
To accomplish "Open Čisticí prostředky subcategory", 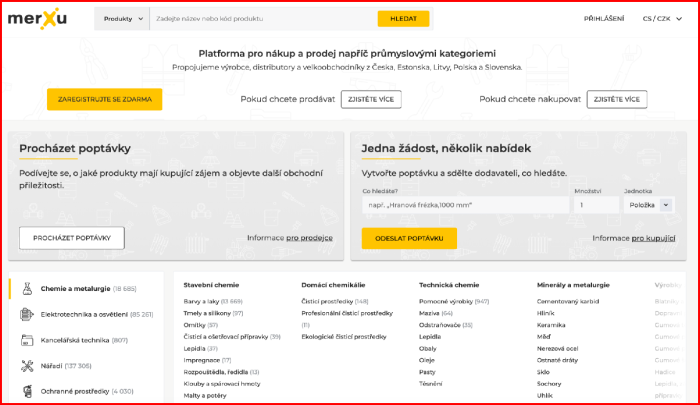I will pos(335,301).
